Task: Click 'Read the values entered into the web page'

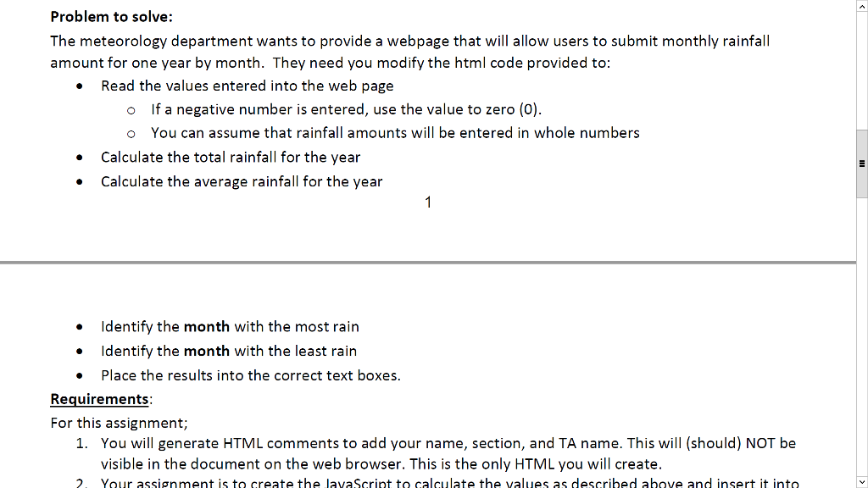Action: tap(247, 86)
